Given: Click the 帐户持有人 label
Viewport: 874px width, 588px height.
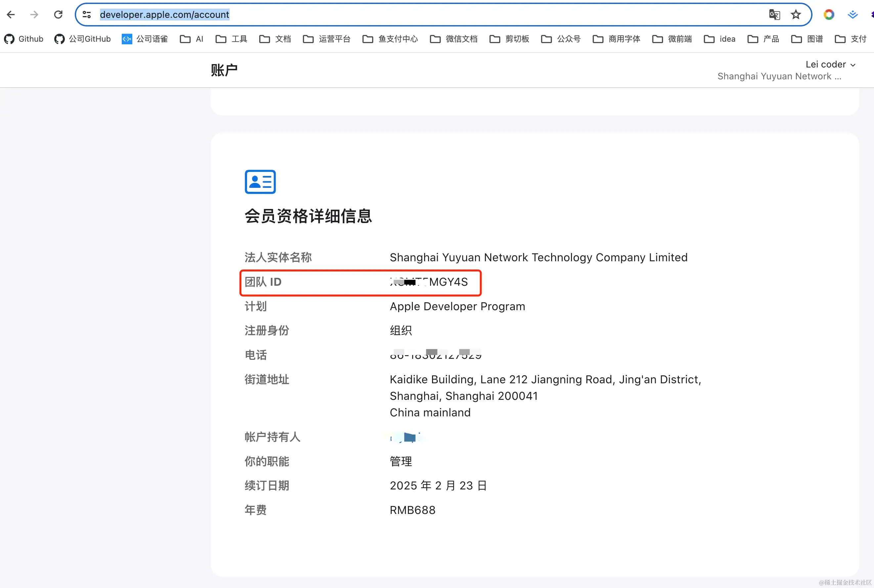Looking at the screenshot, I should click(272, 437).
